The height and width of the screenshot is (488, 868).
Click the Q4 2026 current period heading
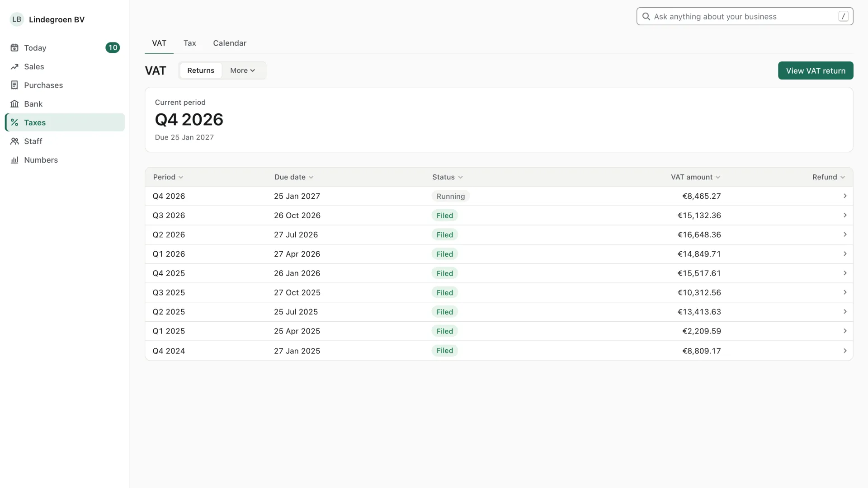point(189,120)
